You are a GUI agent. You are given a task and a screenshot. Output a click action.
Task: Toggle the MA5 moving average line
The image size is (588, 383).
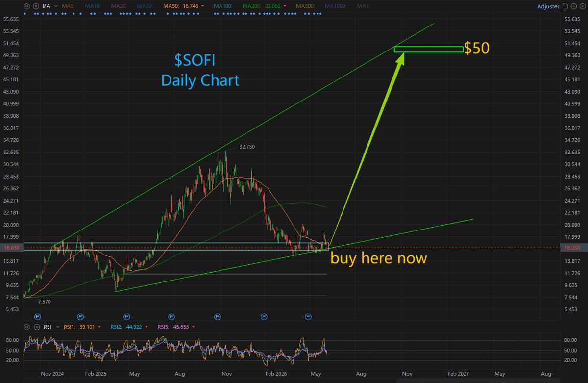click(x=68, y=6)
